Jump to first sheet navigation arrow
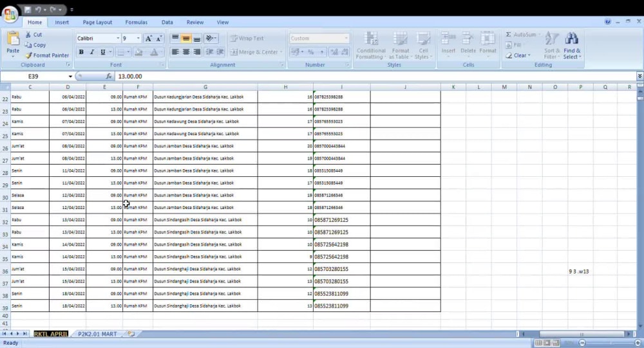 coord(4,334)
